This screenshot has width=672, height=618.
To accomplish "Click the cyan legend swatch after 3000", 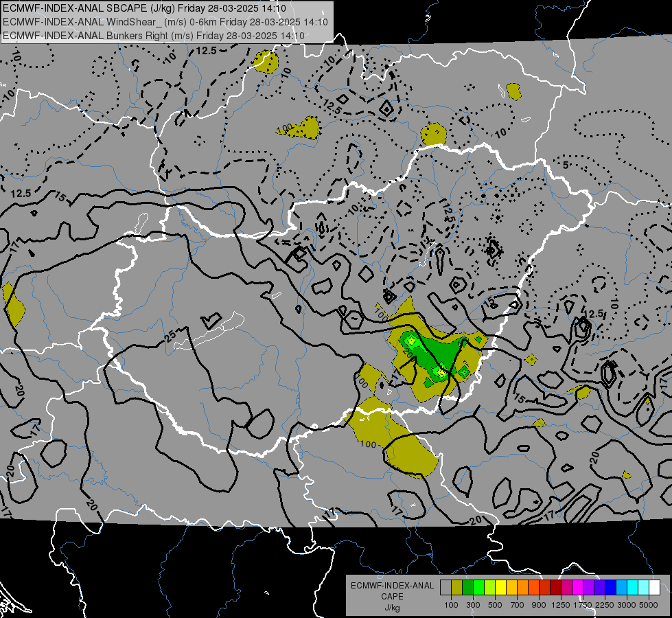I will [x=633, y=587].
